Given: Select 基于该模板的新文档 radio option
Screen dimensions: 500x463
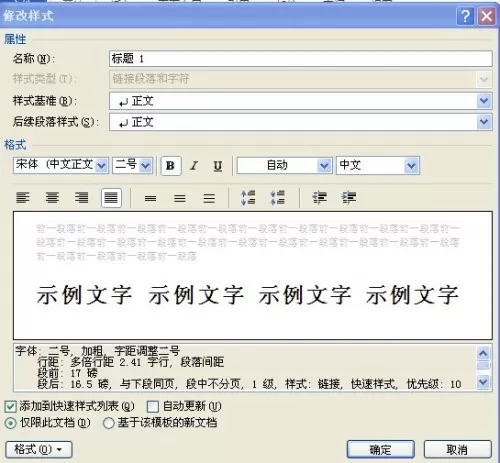Looking at the screenshot, I should pos(109,423).
